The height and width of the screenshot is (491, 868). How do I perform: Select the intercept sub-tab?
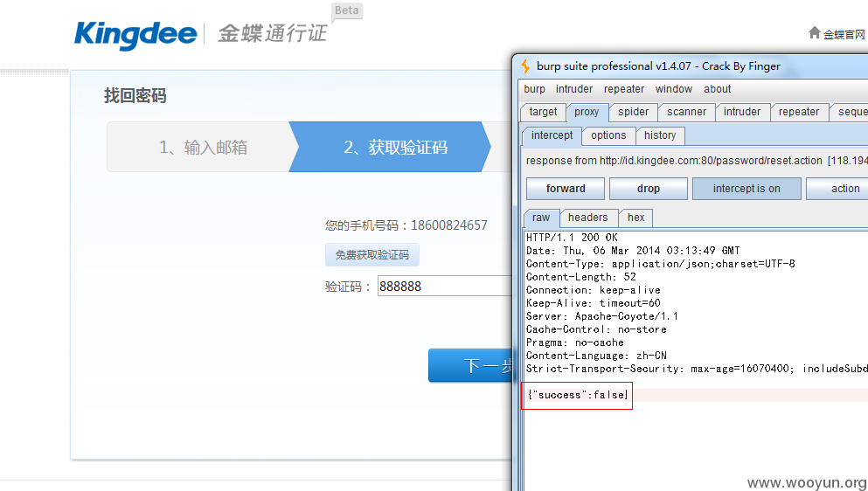(x=552, y=135)
